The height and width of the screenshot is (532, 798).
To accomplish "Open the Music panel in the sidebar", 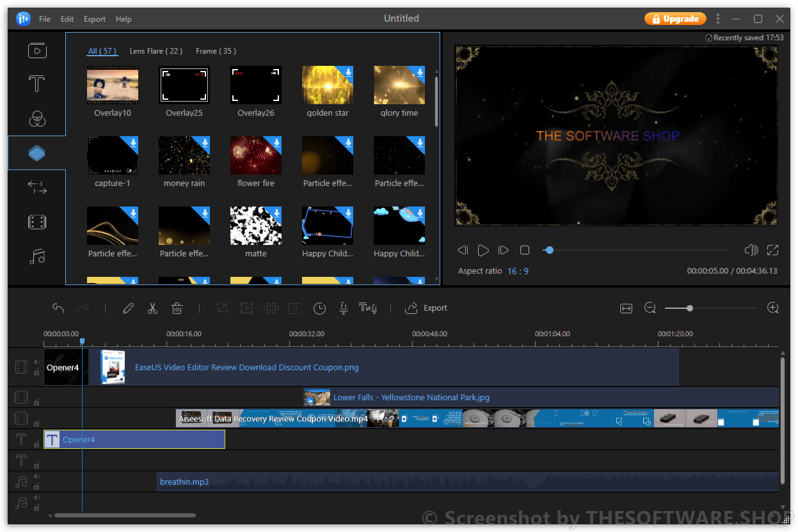I will click(36, 256).
